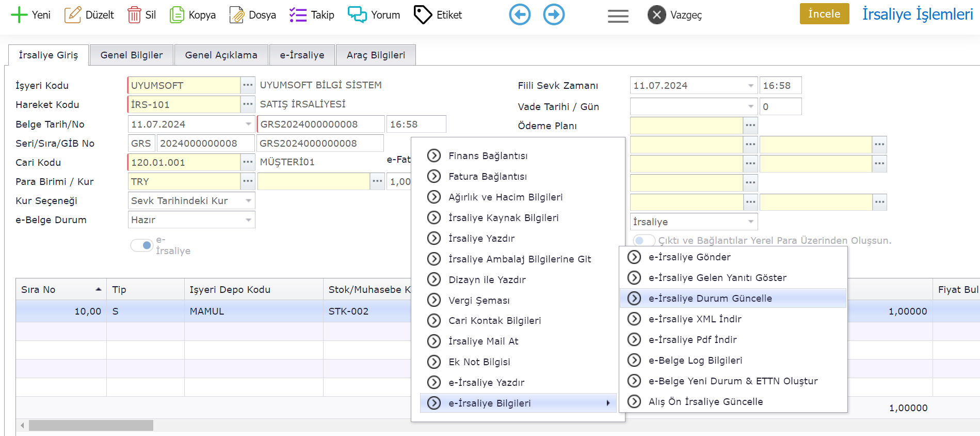Open Belge Tarih date dropdown
980x436 pixels.
click(249, 124)
